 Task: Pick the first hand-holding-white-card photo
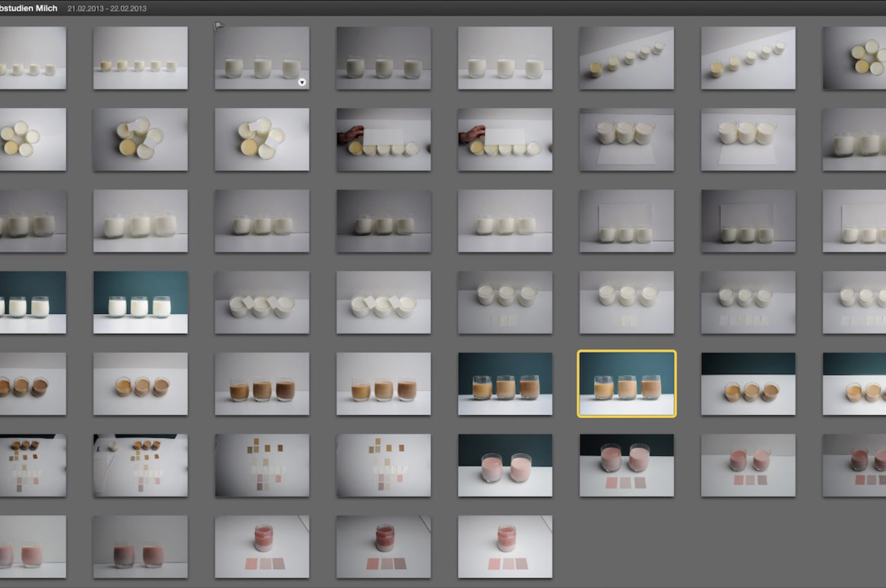383,140
